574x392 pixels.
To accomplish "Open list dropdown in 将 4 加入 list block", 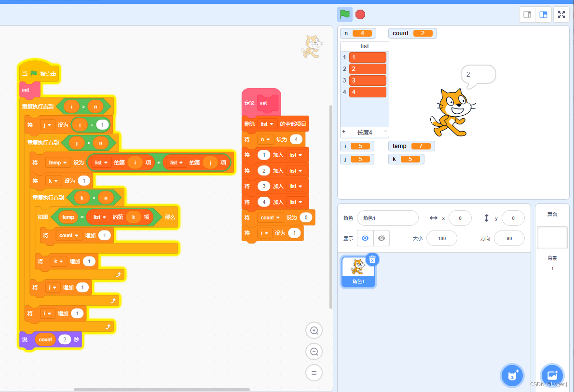I will (x=296, y=202).
